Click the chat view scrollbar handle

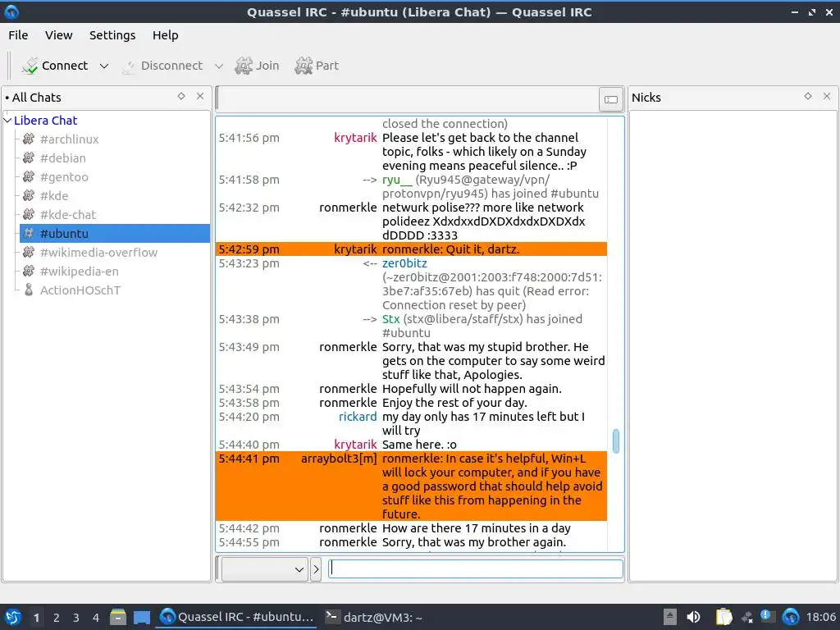click(x=615, y=441)
